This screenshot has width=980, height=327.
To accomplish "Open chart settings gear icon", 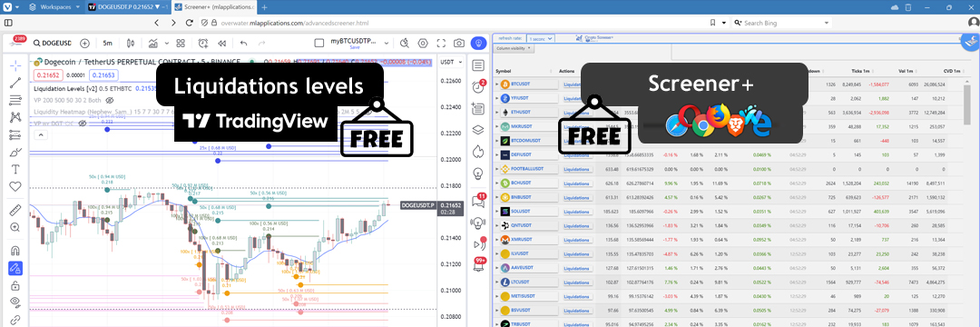I will click(x=423, y=43).
